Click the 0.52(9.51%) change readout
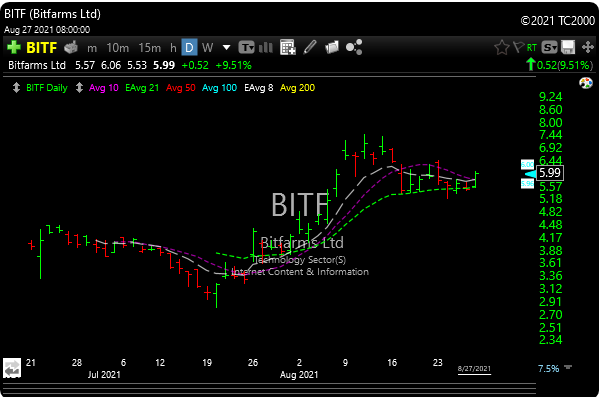 tap(565, 65)
